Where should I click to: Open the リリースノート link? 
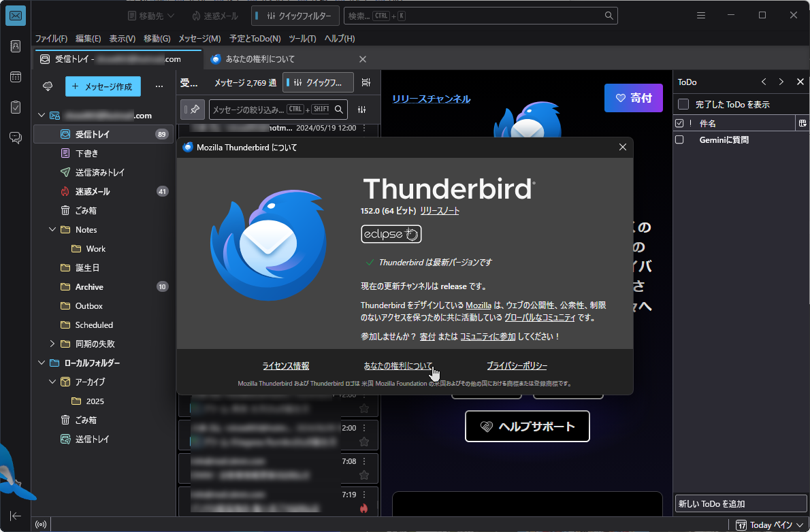(x=440, y=211)
